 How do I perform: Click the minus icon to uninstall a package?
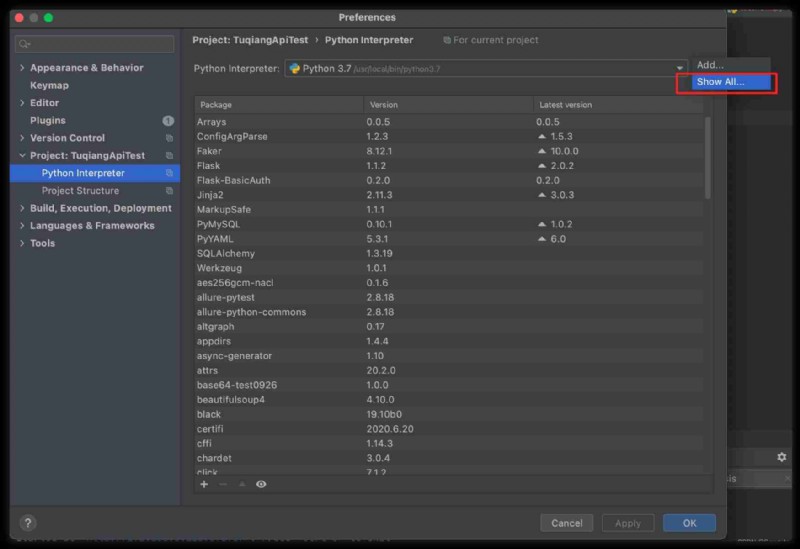[223, 484]
